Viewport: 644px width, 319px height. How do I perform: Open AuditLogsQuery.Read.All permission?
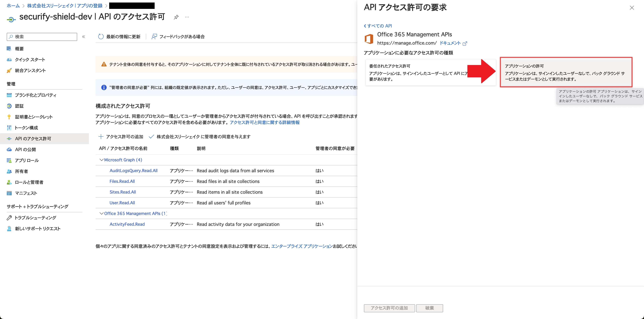133,171
